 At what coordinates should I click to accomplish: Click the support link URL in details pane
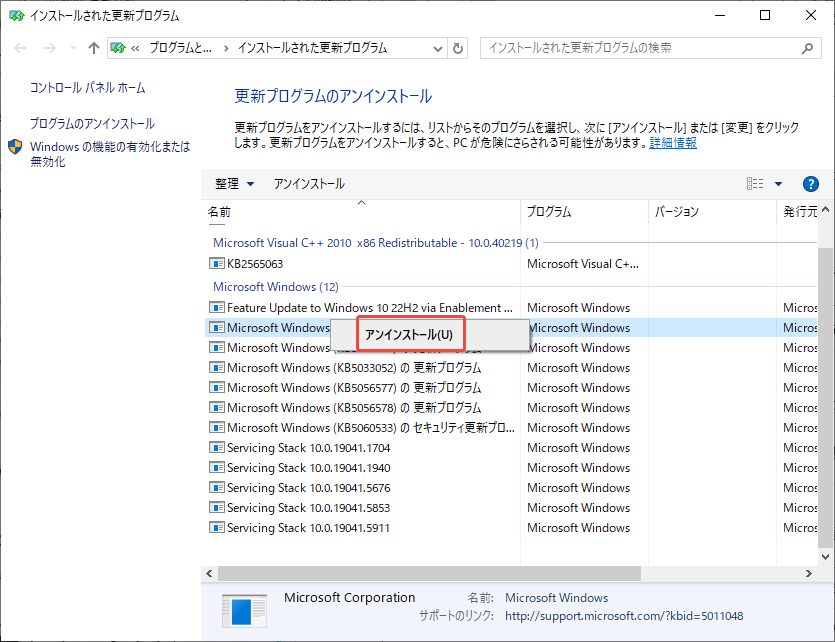click(x=624, y=616)
